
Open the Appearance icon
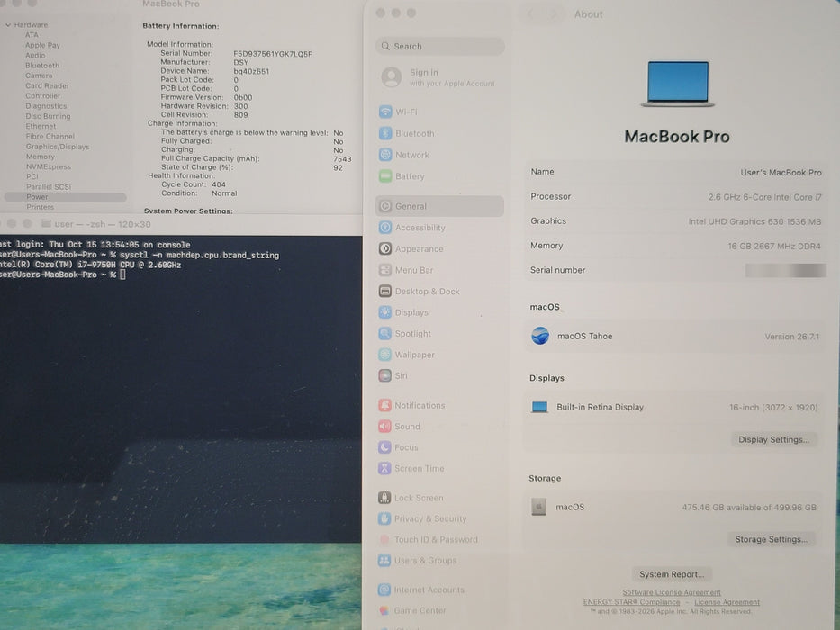click(385, 248)
